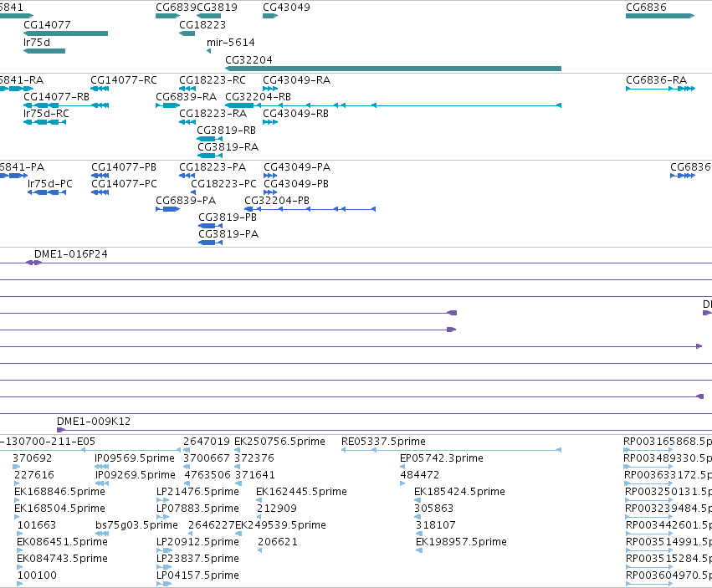Click protein CG3819-PA label

click(228, 234)
